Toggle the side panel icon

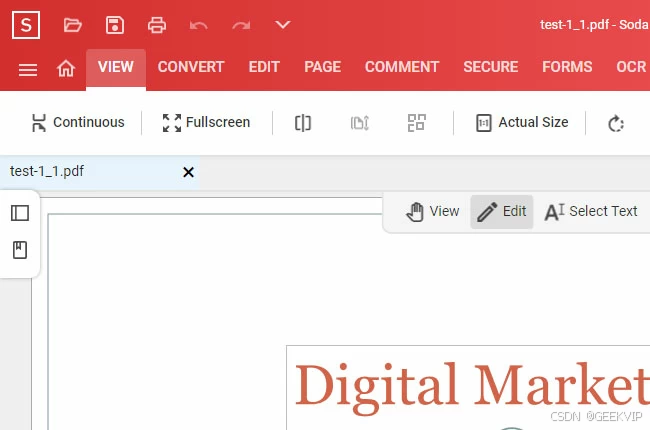[20, 213]
